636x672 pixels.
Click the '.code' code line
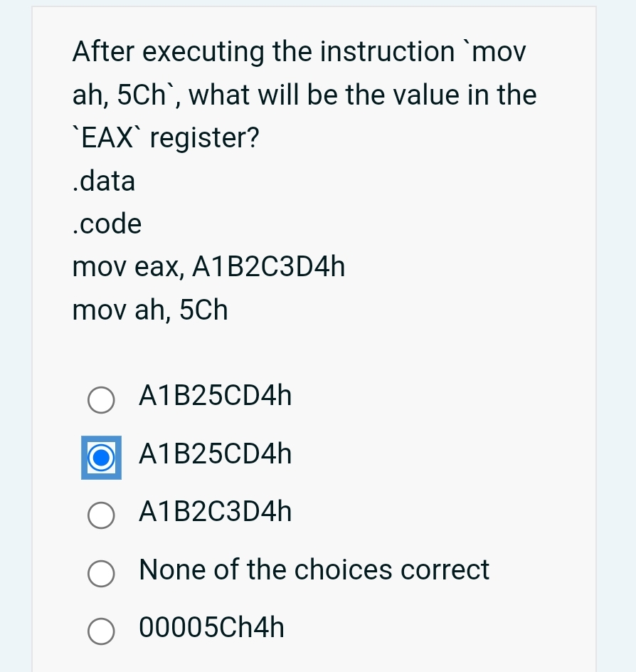(x=107, y=224)
